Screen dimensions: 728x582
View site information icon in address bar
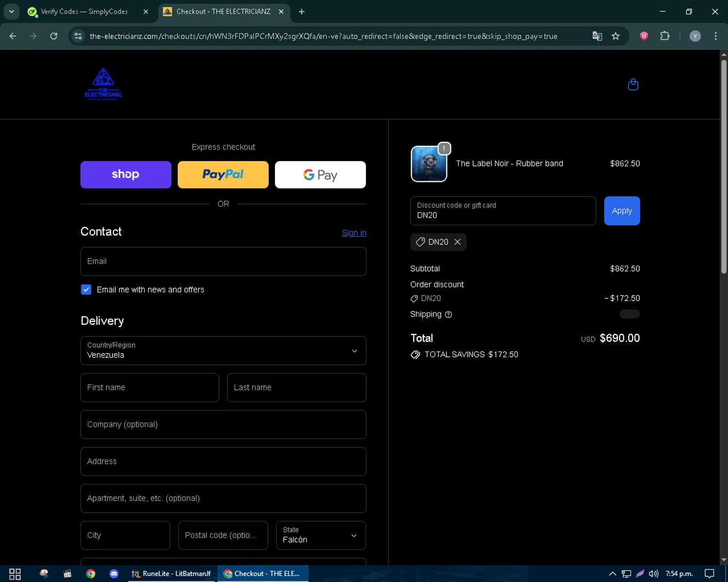pos(78,36)
